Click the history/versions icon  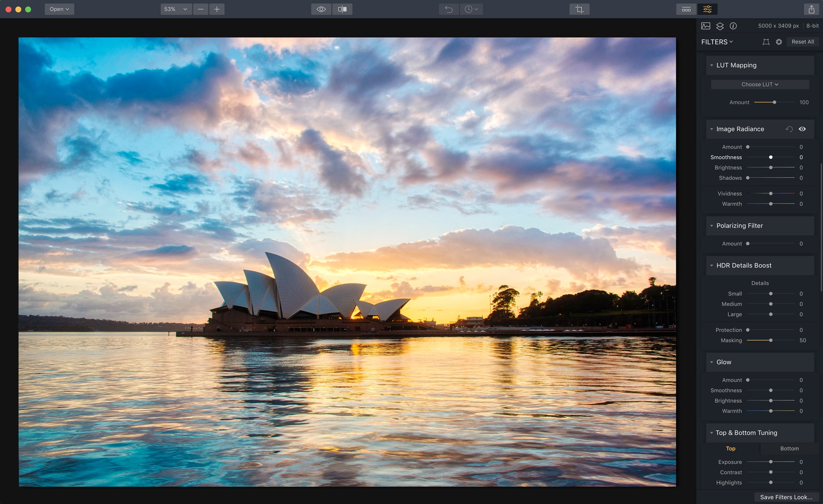(470, 9)
